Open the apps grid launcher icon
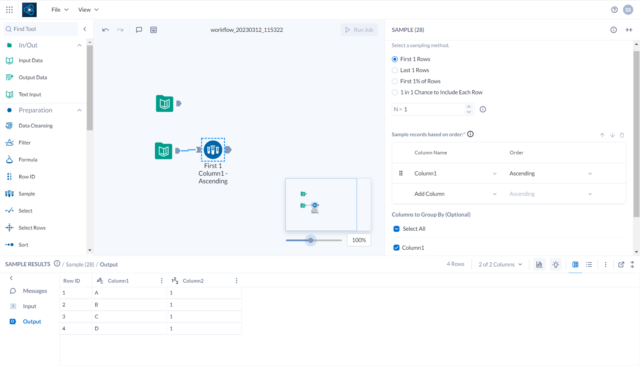The image size is (640, 366). click(9, 9)
